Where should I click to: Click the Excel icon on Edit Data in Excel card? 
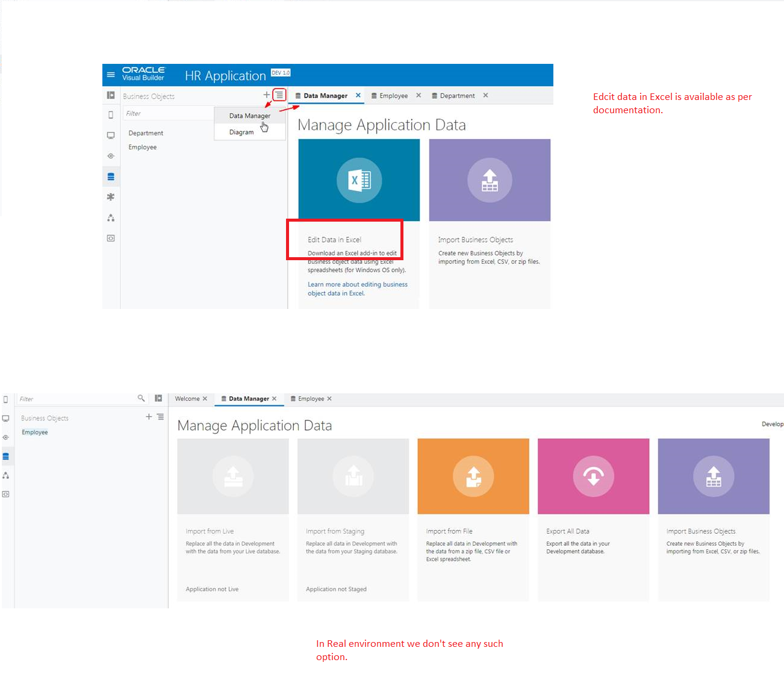point(359,180)
